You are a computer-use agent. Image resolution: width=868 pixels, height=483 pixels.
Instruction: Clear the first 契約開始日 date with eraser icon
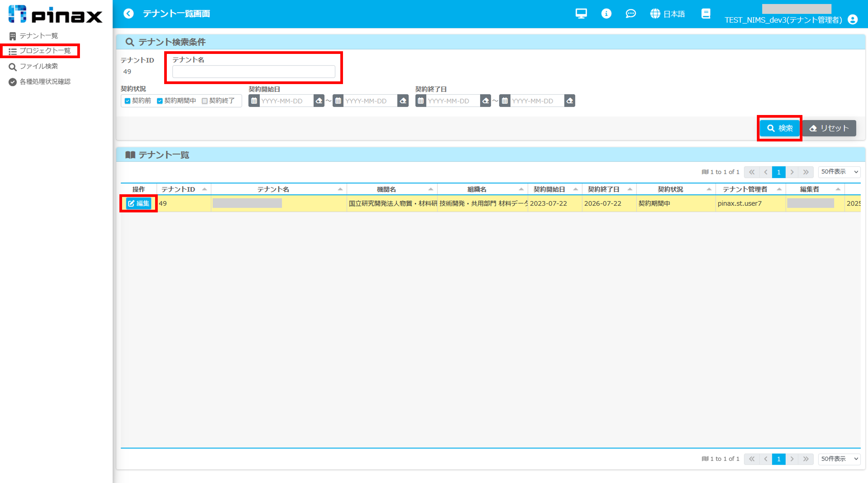pos(318,101)
